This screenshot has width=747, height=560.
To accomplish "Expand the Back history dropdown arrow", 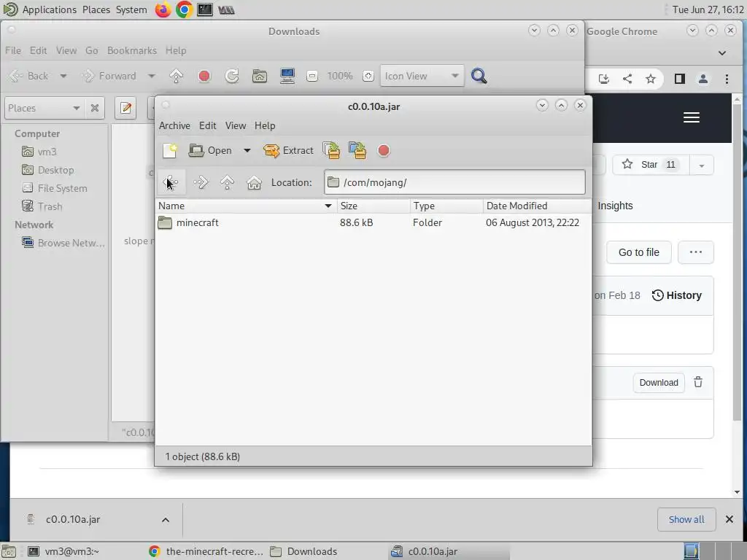I will [x=63, y=76].
